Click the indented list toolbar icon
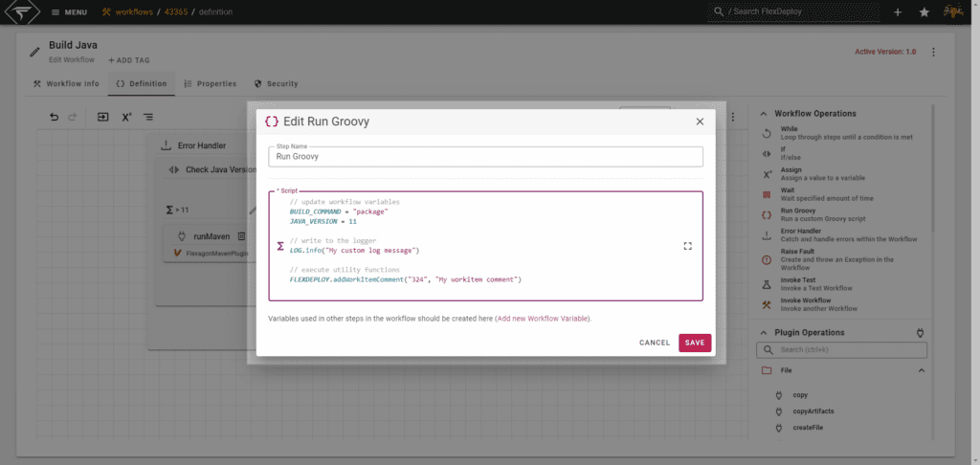 coord(148,117)
